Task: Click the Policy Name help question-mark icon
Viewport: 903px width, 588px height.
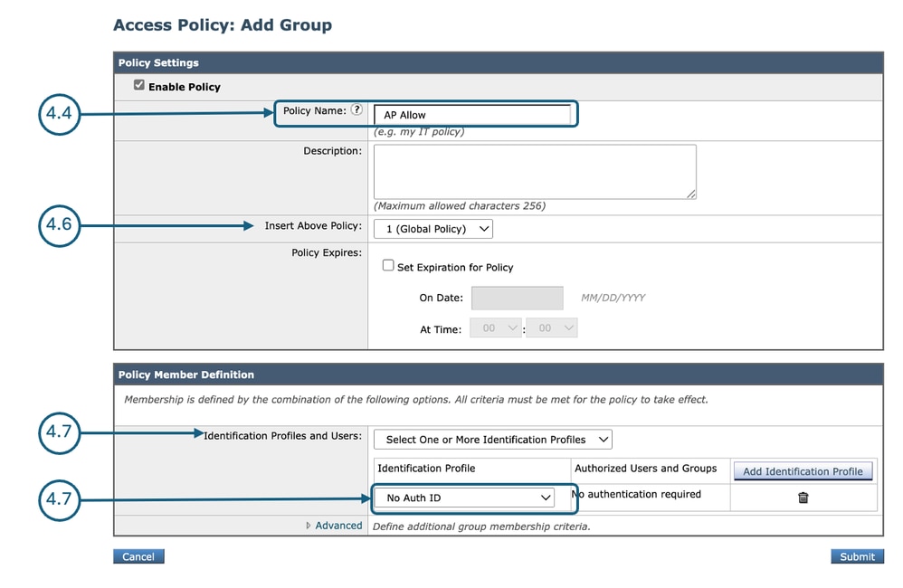Action: click(356, 110)
